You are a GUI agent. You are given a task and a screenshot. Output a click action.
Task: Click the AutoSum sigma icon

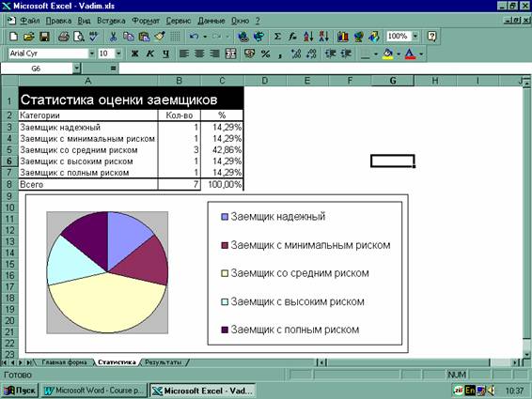[277, 37]
